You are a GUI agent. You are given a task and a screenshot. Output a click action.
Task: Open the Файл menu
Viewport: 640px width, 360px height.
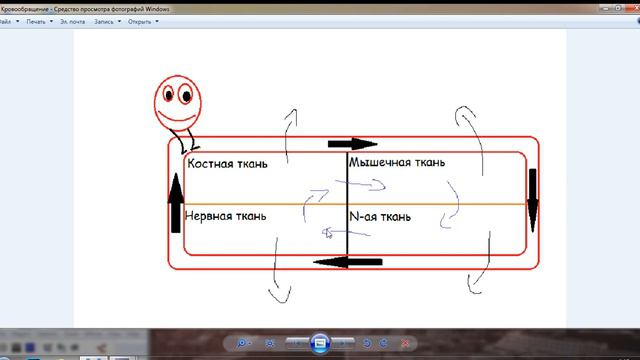point(9,22)
